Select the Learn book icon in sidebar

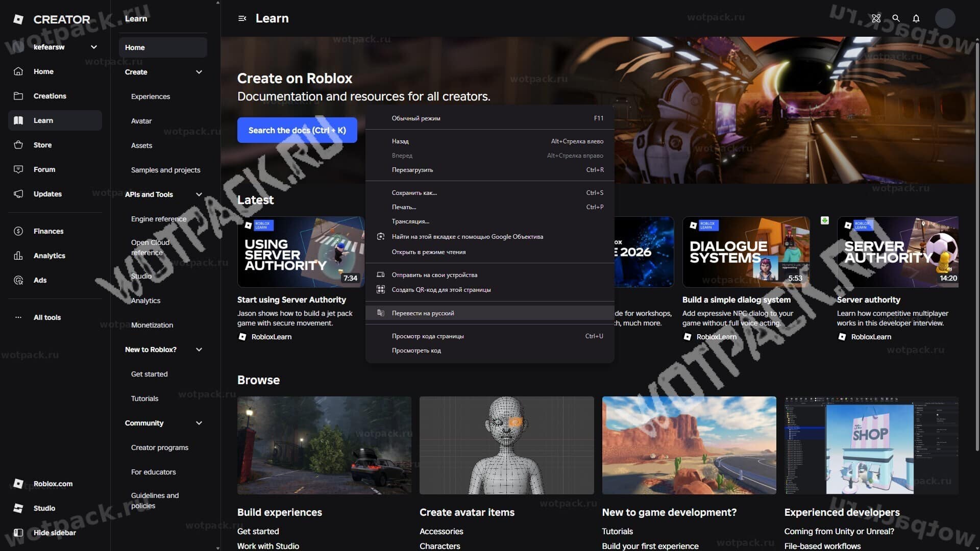coord(18,120)
